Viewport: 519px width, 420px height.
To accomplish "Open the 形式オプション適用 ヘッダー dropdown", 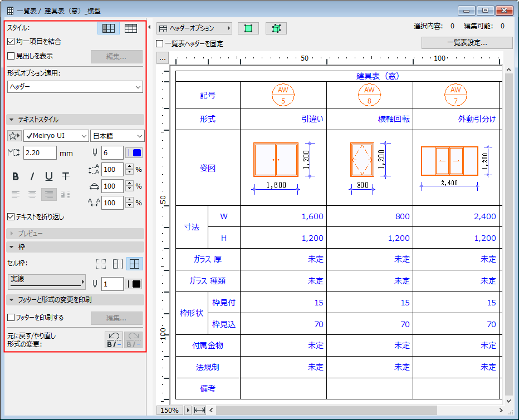I will tap(75, 87).
